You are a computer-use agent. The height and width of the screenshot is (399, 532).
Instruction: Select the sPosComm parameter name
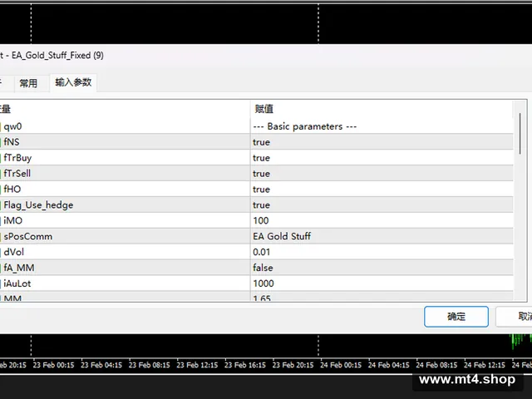[x=27, y=236]
